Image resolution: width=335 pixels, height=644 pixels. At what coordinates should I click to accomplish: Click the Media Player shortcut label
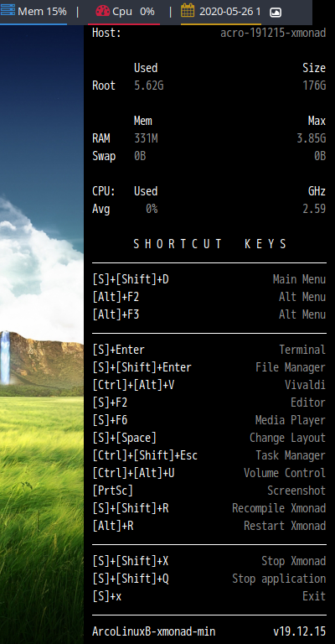tap(291, 420)
